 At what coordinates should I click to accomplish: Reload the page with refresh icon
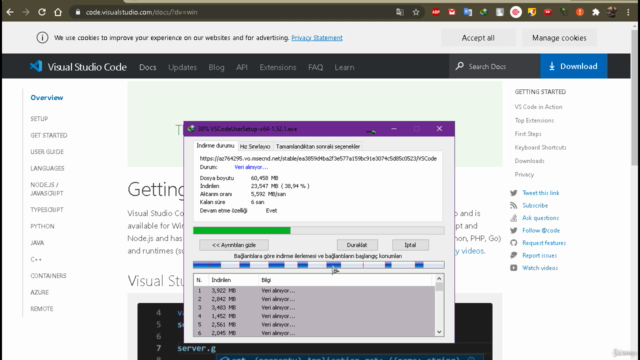[x=42, y=12]
